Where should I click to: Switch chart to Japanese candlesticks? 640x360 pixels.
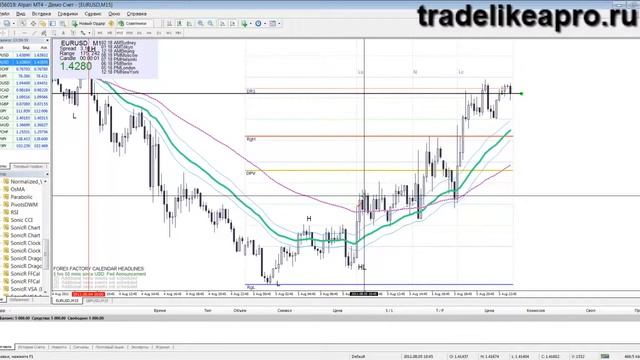180,24
